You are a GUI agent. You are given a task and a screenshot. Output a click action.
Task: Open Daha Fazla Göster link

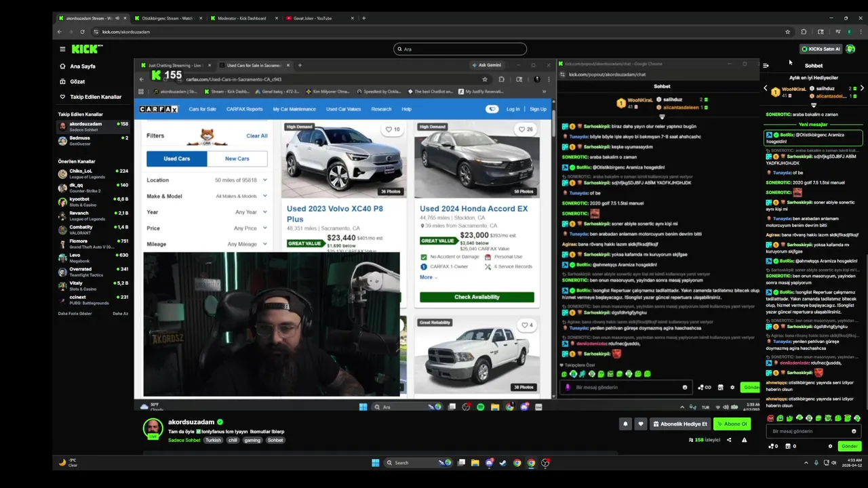[x=75, y=313]
